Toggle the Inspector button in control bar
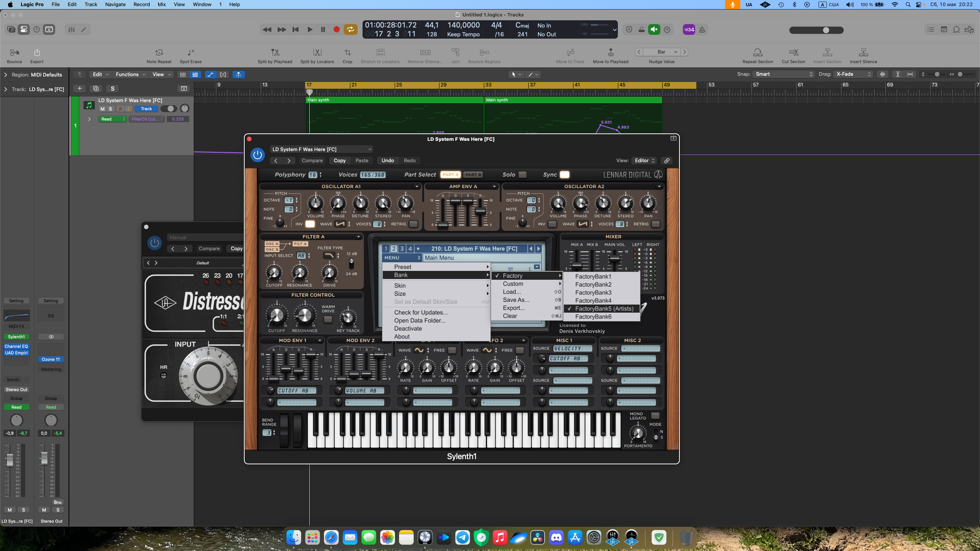Screen dimensions: 980x551 [24, 29]
